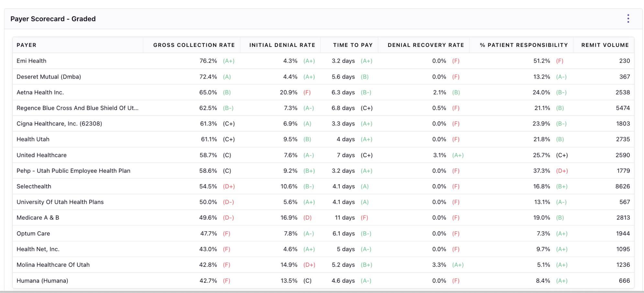Click Regence's remit volume 5474
Viewport: 644px width, 293px height.
click(623, 108)
